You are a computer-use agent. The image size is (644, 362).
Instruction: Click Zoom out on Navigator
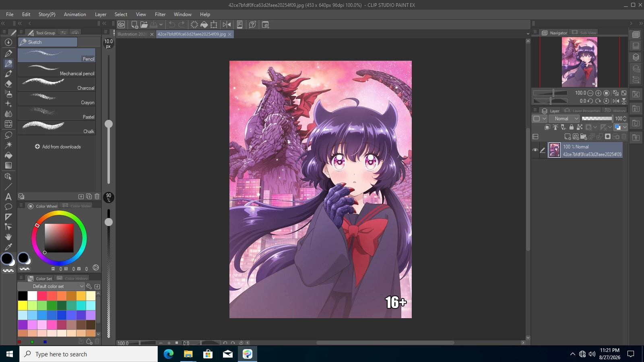(590, 93)
